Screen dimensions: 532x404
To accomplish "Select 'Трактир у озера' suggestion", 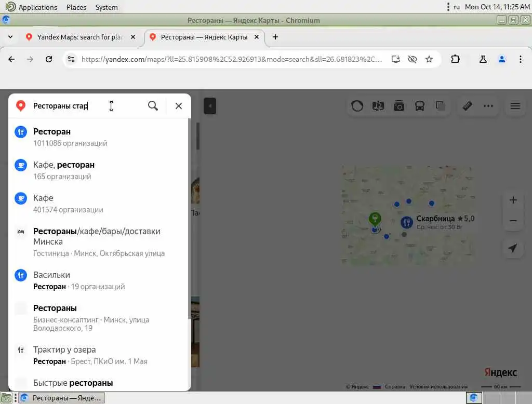I will pos(98,355).
